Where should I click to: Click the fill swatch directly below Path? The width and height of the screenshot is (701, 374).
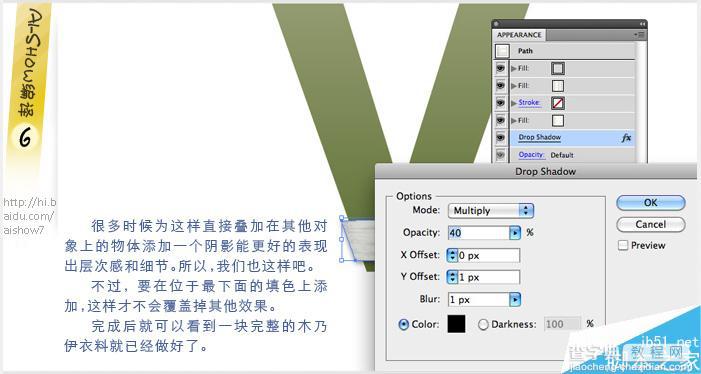[x=558, y=68]
